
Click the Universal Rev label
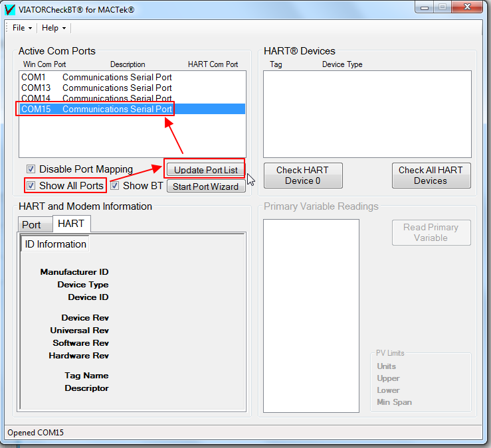(79, 331)
